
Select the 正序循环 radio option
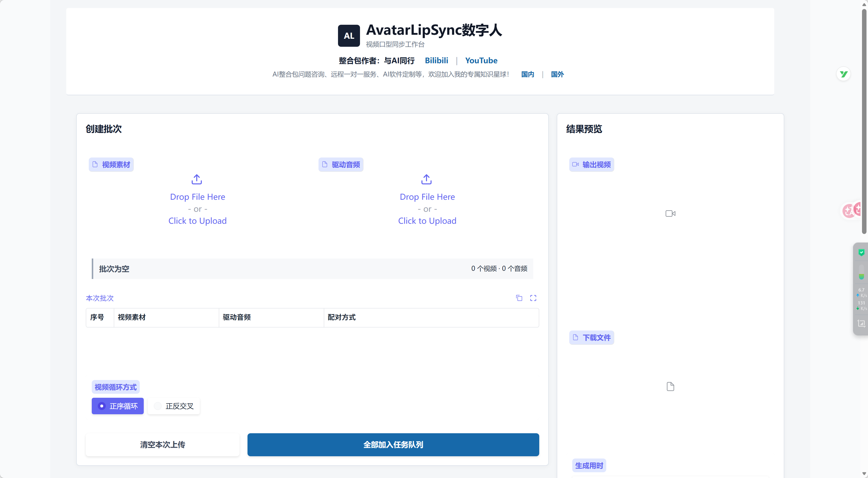pos(117,406)
